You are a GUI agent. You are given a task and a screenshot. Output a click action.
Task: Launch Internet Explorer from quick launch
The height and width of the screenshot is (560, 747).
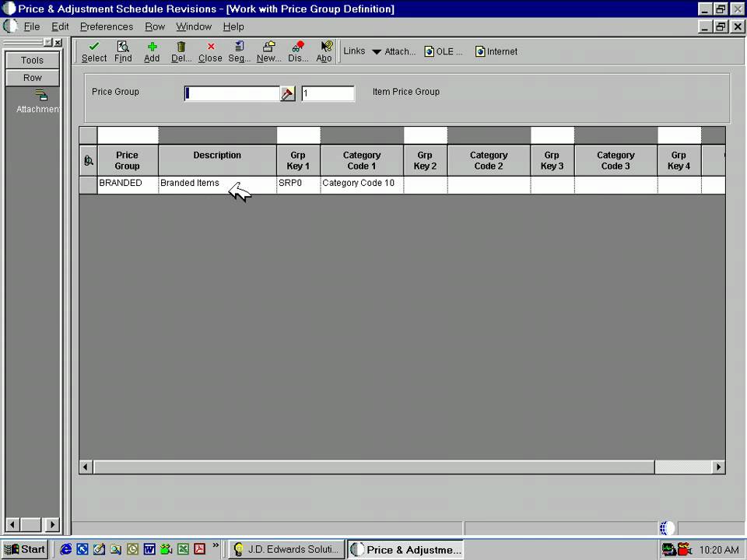click(65, 549)
